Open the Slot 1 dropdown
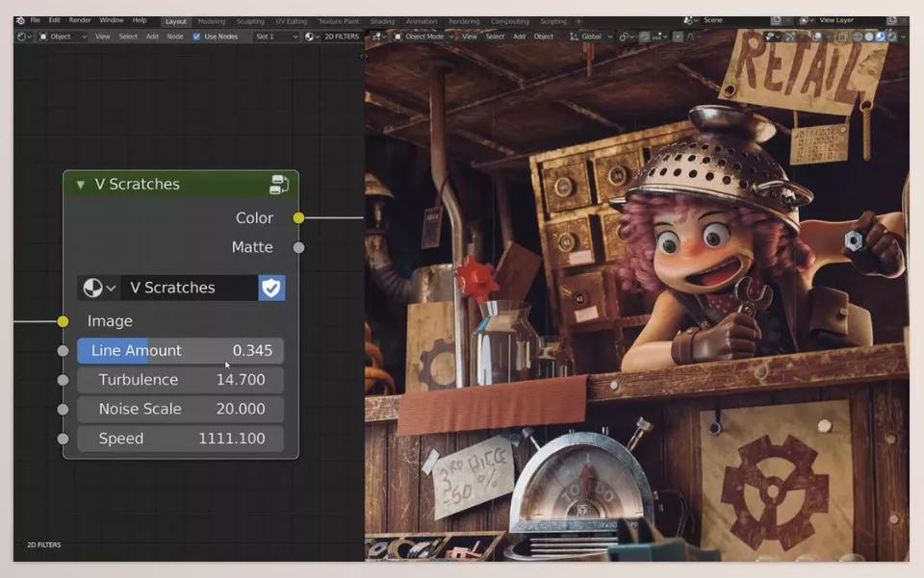The height and width of the screenshot is (578, 924). pyautogui.click(x=276, y=37)
